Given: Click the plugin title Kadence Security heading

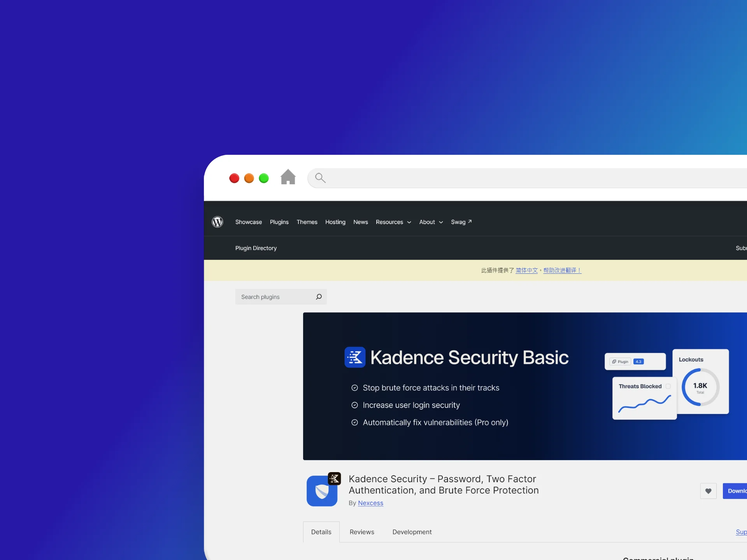Looking at the screenshot, I should pyautogui.click(x=444, y=485).
